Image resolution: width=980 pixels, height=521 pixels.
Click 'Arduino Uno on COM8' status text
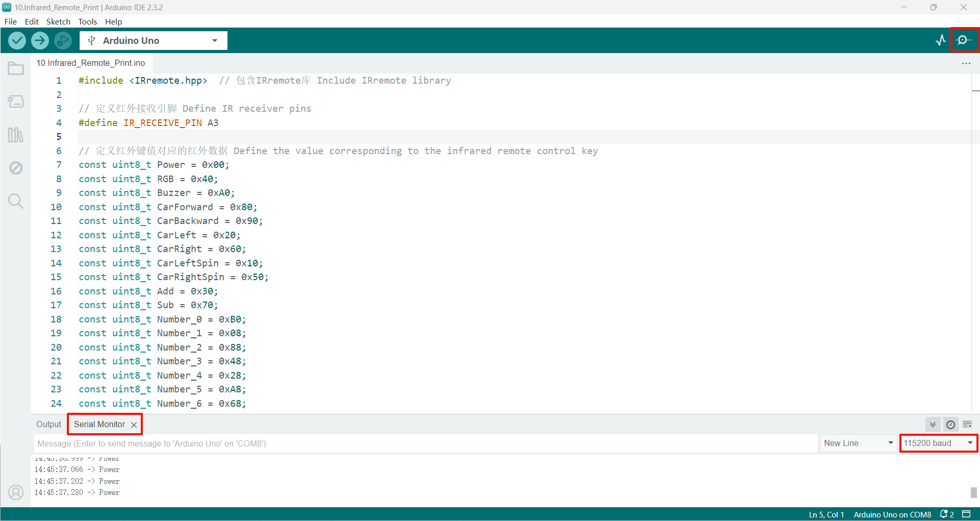point(892,514)
